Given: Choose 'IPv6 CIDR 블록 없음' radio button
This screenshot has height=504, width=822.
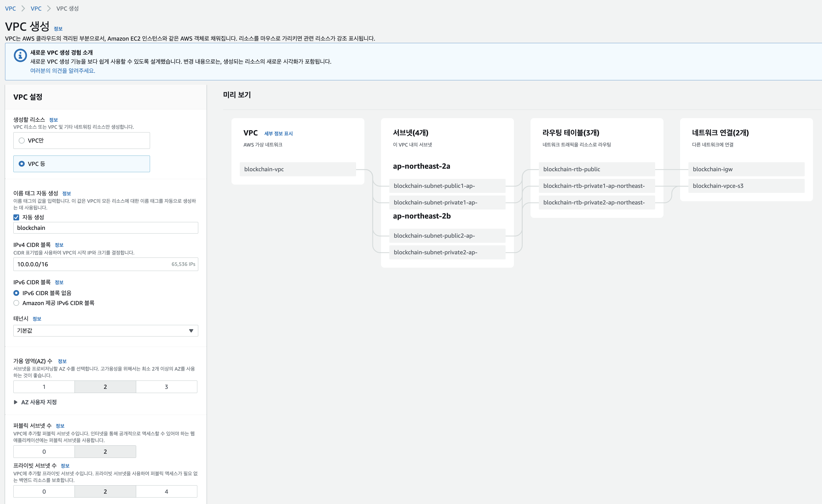Looking at the screenshot, I should coord(16,293).
